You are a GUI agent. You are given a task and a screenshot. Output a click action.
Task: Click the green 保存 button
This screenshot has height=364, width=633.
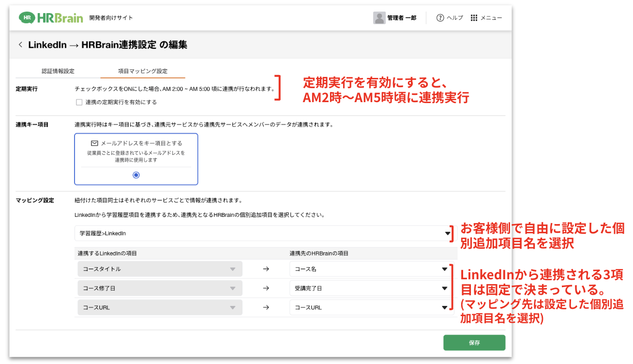point(474,343)
